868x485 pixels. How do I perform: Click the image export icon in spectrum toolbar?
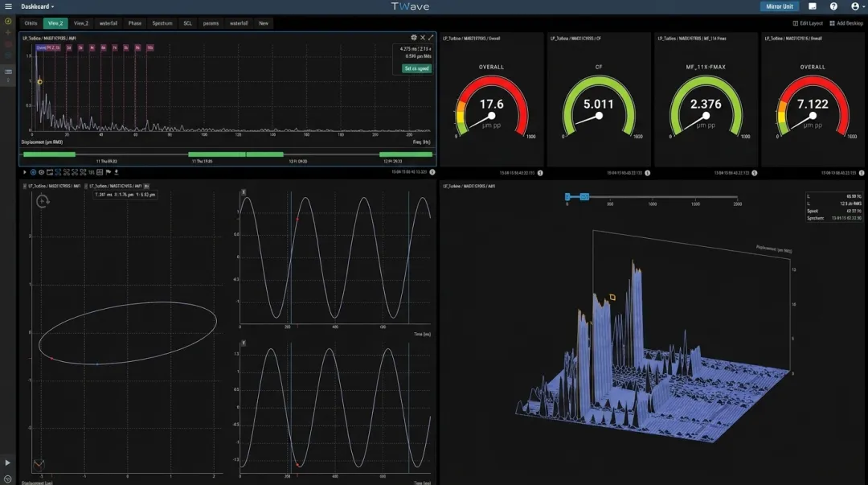pyautogui.click(x=49, y=172)
